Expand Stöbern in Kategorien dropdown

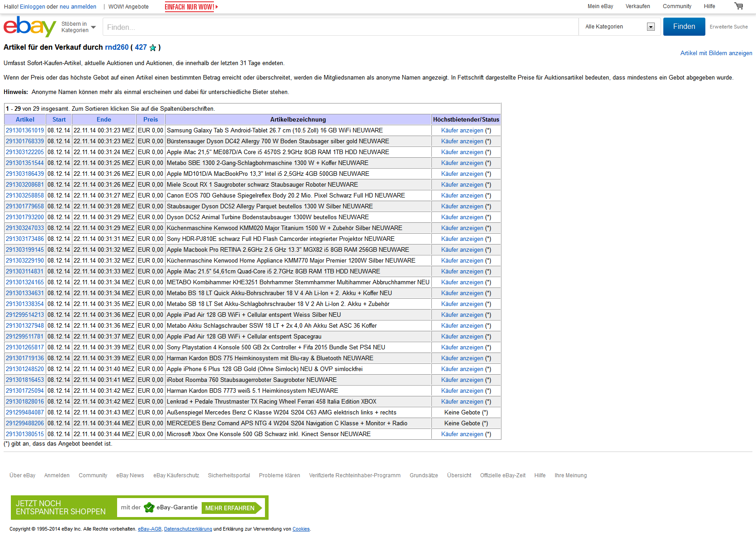(79, 27)
